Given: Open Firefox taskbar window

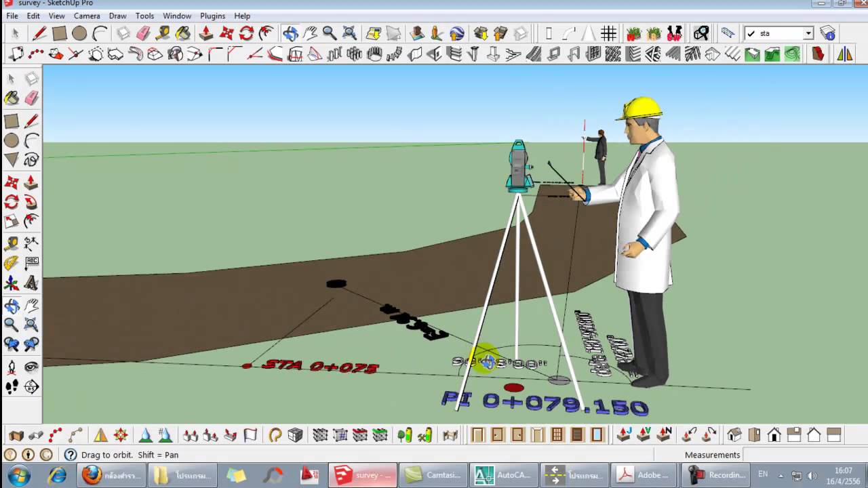Looking at the screenshot, I should click(x=111, y=475).
